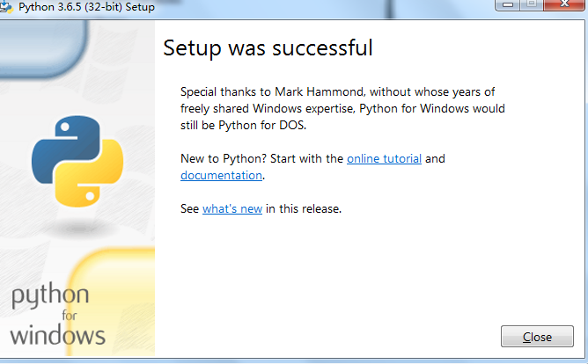
Task: Click the 'windows' word in the sidebar banner
Action: [57, 335]
